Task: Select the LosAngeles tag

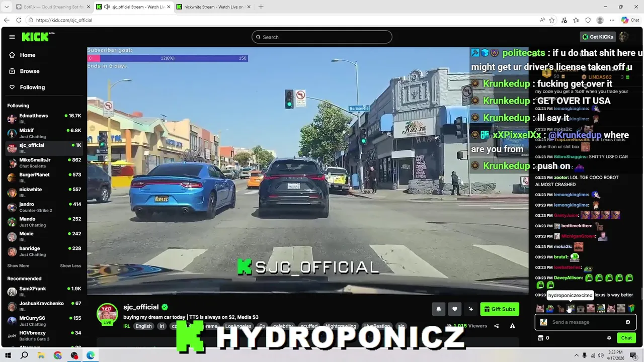Action: coord(238,326)
